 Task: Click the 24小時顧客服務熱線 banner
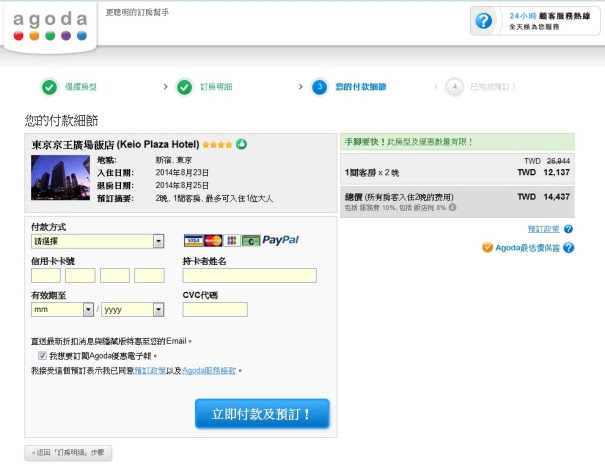click(x=535, y=21)
